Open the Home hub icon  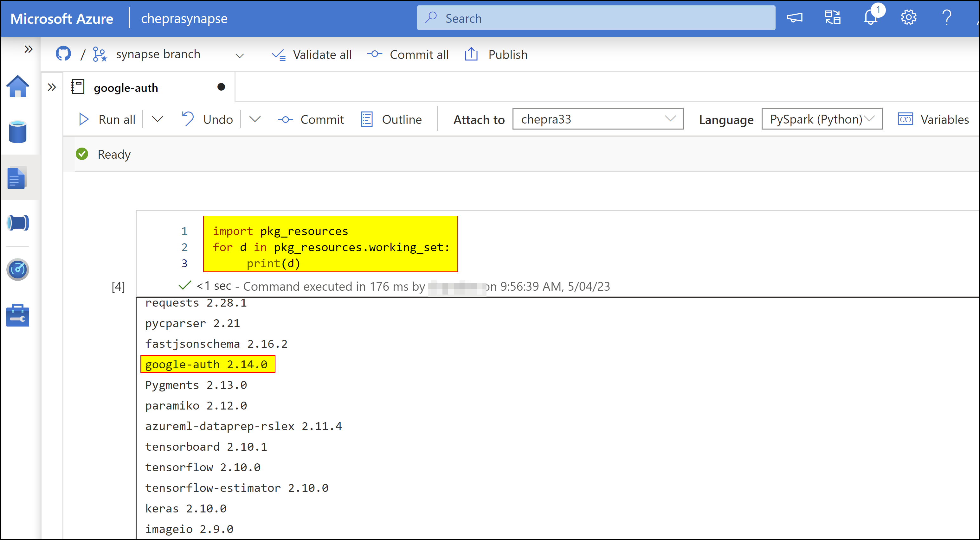pyautogui.click(x=17, y=86)
